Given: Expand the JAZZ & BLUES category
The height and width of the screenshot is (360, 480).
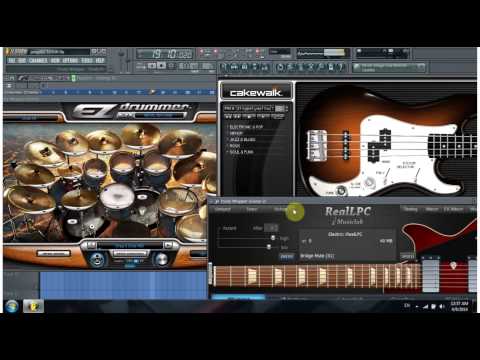Looking at the screenshot, I should [242, 140].
